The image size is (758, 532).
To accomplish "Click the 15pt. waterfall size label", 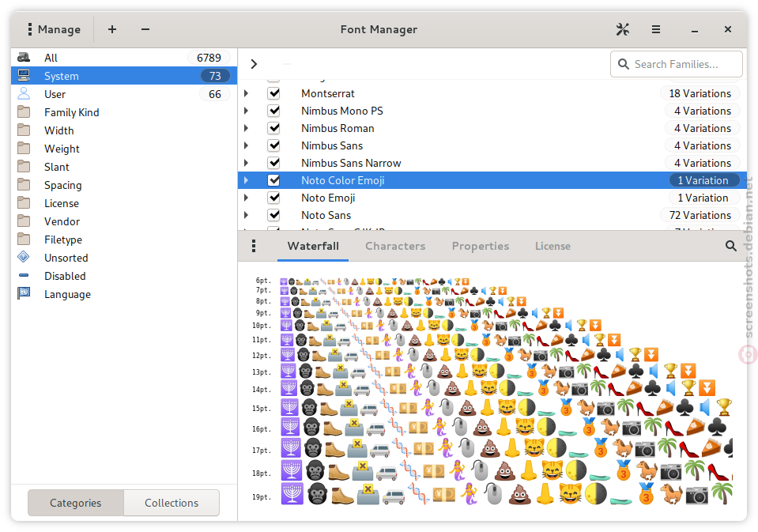I will 261,408.
